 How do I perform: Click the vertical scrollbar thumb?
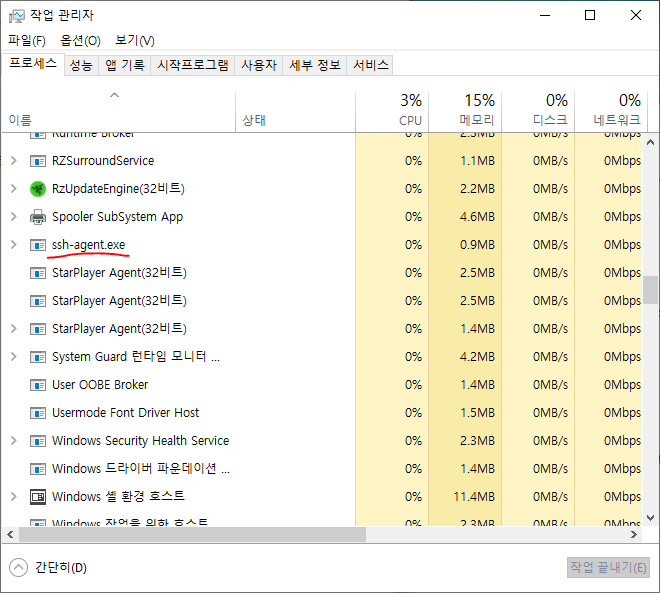(x=650, y=290)
